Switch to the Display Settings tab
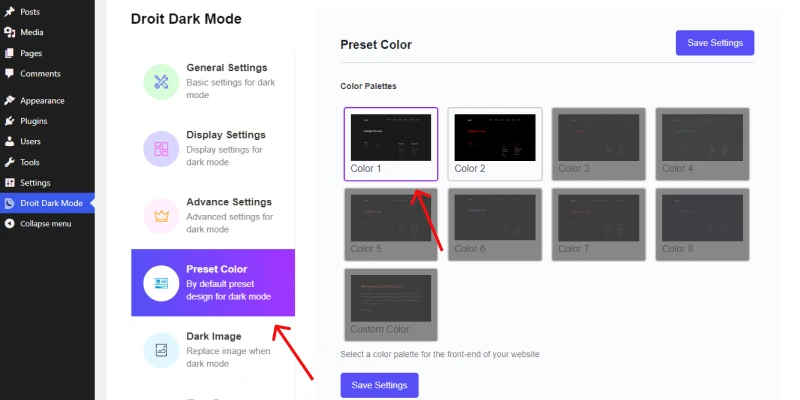The image size is (800, 400). tap(213, 148)
